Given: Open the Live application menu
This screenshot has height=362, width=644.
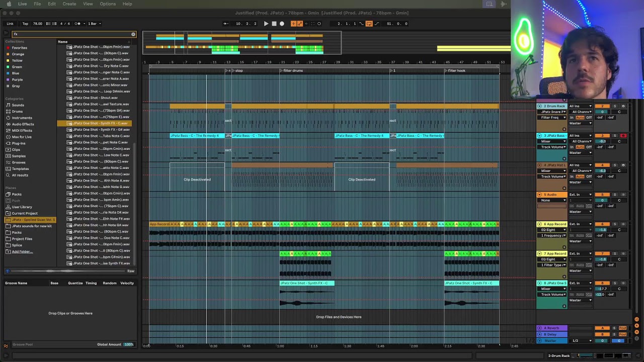Looking at the screenshot, I should [23, 4].
